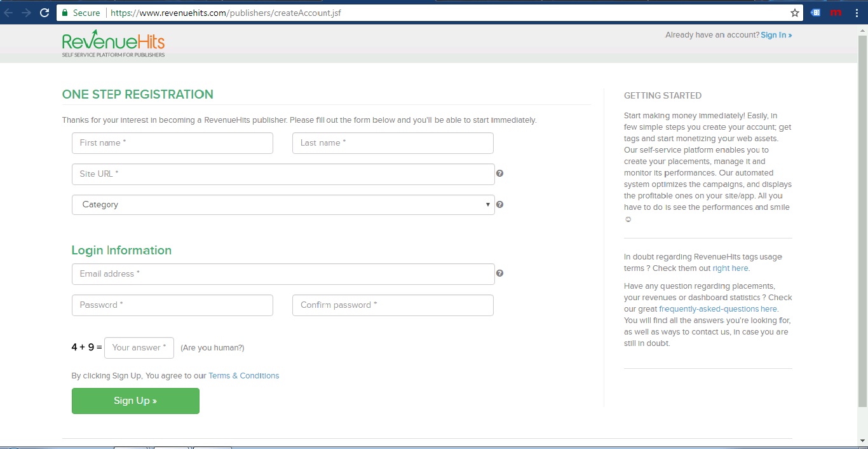Screen dimensions: 868x449
Task: Open the Chrome three-dot menu
Action: (858, 13)
